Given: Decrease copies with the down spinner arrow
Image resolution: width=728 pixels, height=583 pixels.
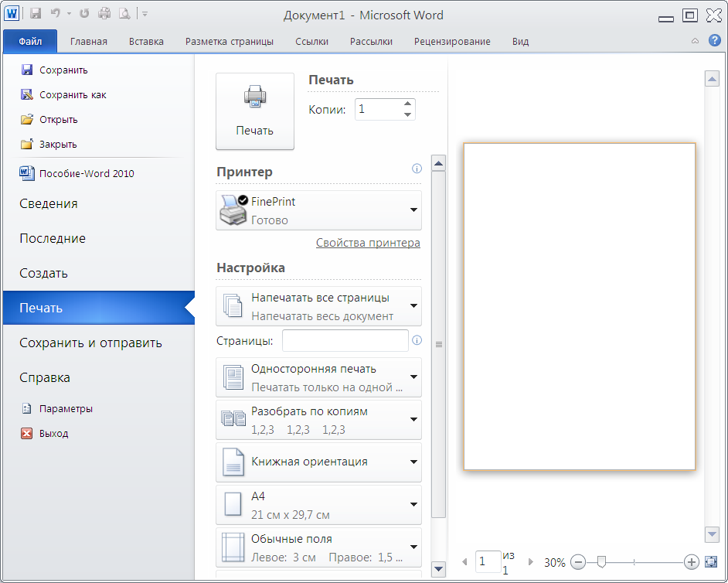Looking at the screenshot, I should click(407, 114).
